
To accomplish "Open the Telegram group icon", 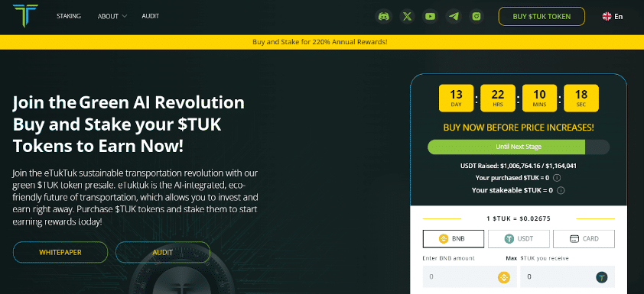I will tap(454, 16).
